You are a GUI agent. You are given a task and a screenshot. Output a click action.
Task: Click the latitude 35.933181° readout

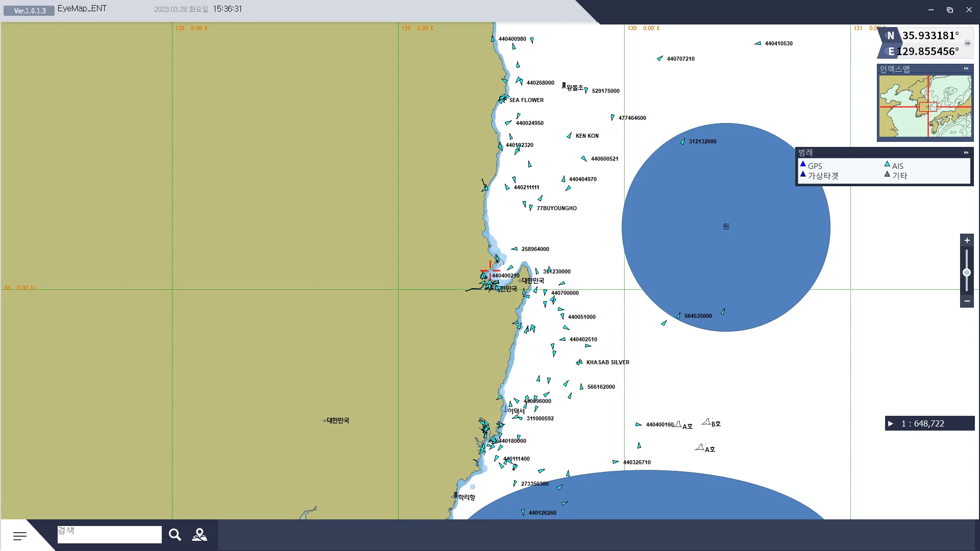point(930,35)
